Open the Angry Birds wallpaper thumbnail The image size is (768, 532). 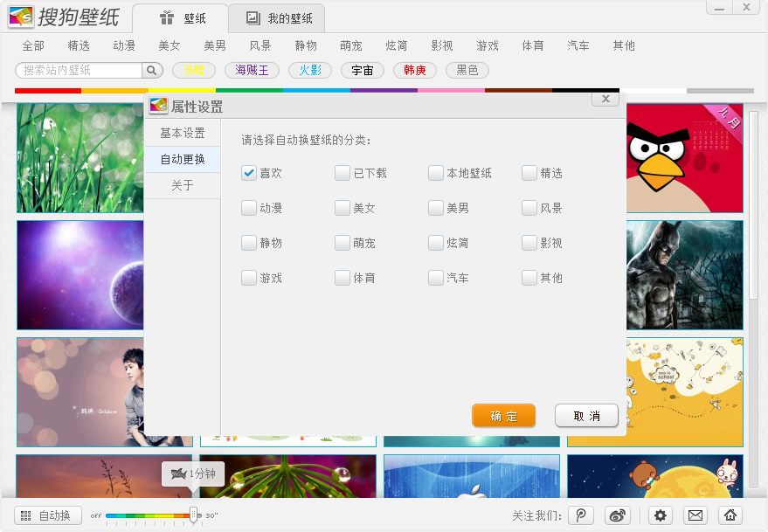tap(684, 158)
